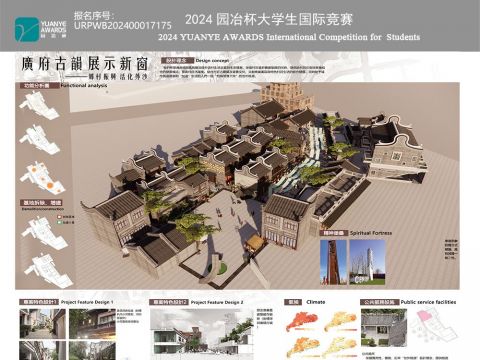Viewport: 480px width, 360px height.
Task: Click the 报名序号 label
Action: pos(94,15)
